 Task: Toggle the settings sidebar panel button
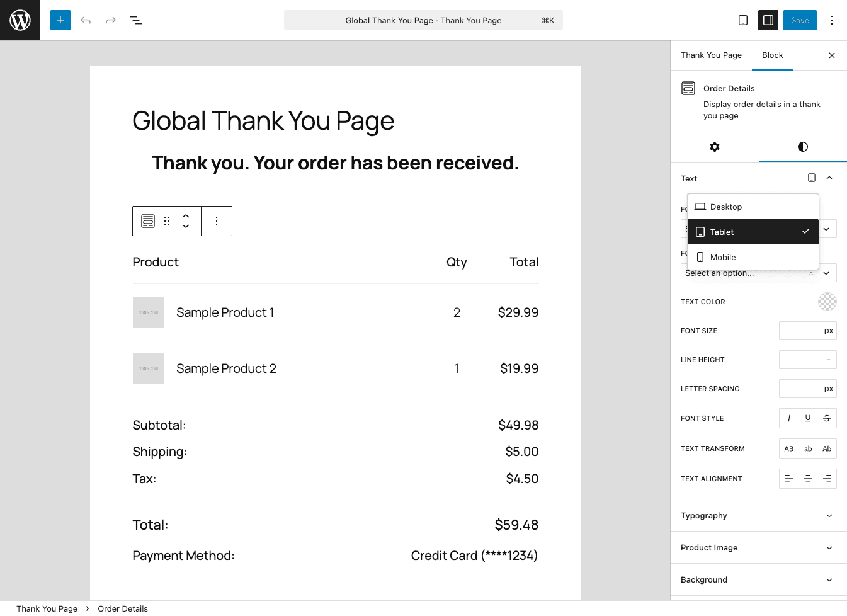tap(768, 20)
